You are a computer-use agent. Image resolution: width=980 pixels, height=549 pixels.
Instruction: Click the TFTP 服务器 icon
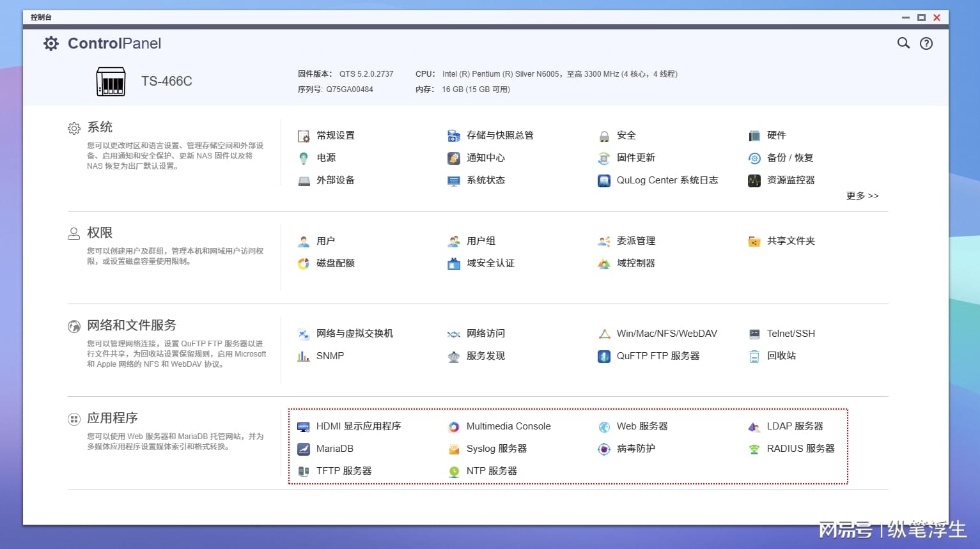pyautogui.click(x=304, y=471)
